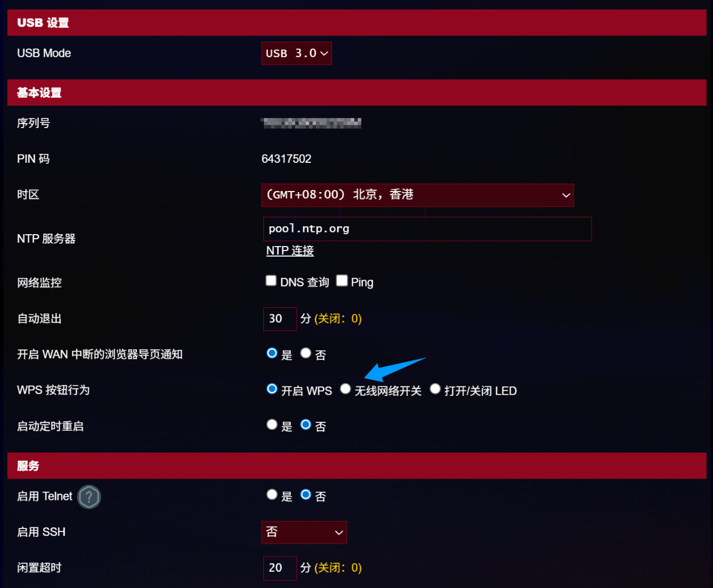Select 是 to enable Telnet
The height and width of the screenshot is (588, 713).
[272, 494]
